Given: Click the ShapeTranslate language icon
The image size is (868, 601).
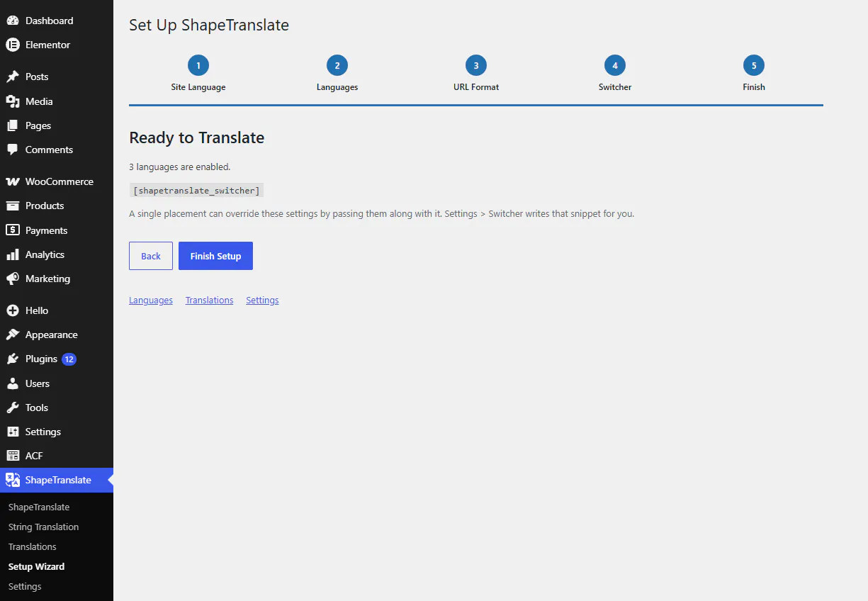Looking at the screenshot, I should coord(13,480).
